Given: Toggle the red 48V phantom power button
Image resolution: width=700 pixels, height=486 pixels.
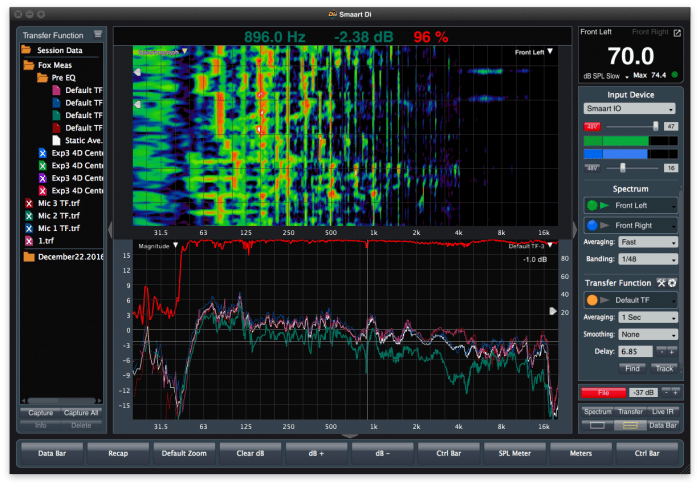Looking at the screenshot, I should point(591,127).
